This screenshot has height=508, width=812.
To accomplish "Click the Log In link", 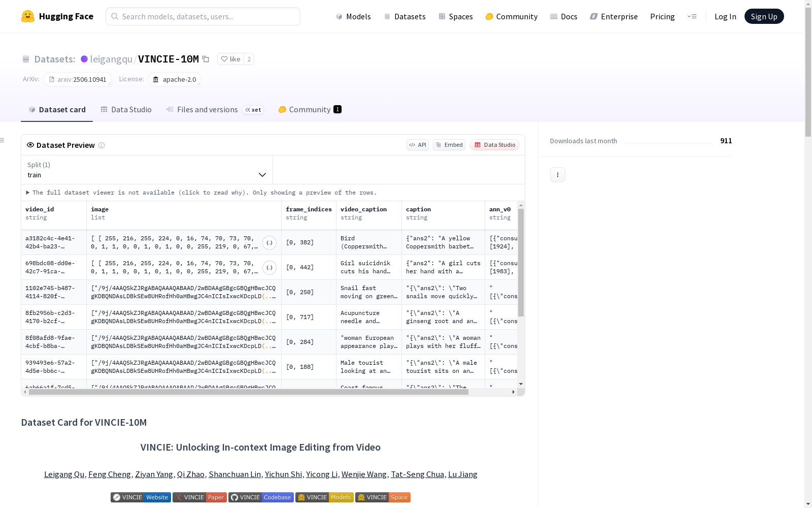I will pyautogui.click(x=725, y=16).
